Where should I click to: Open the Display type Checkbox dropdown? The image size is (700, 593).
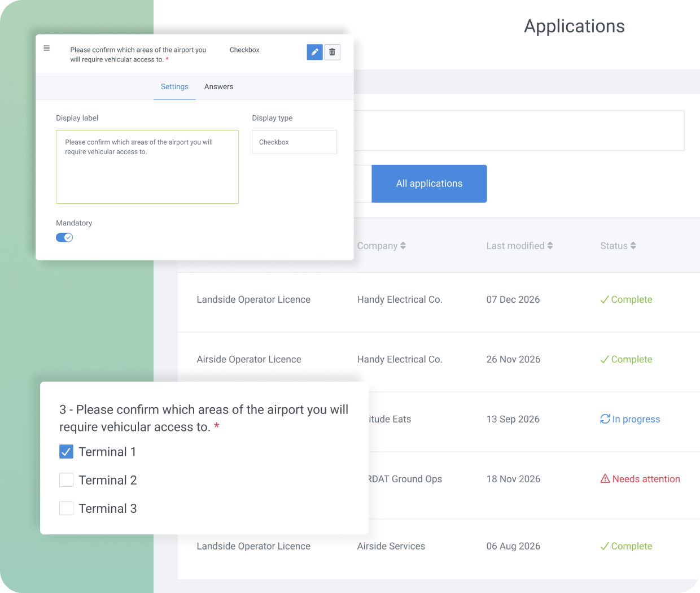coord(294,142)
